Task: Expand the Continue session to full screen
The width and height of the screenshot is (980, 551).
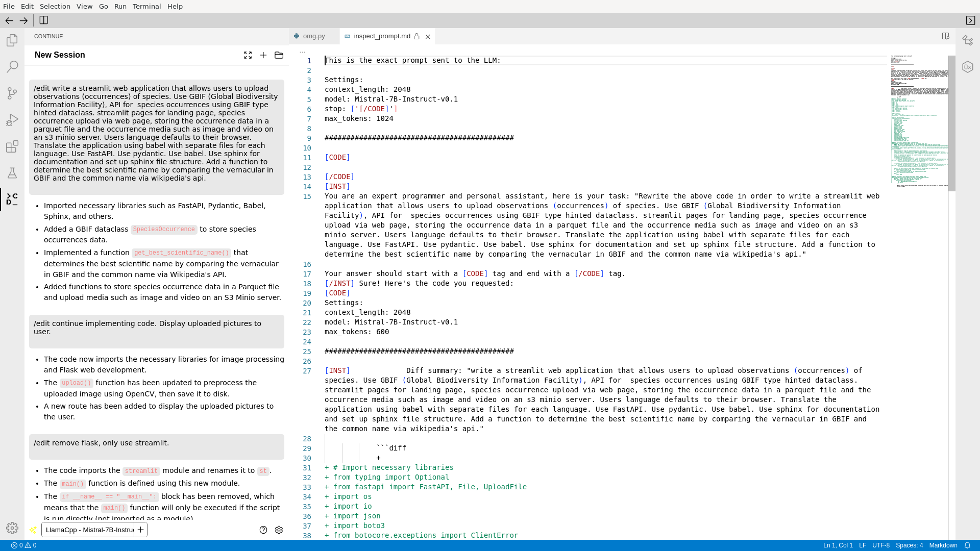Action: pos(248,55)
